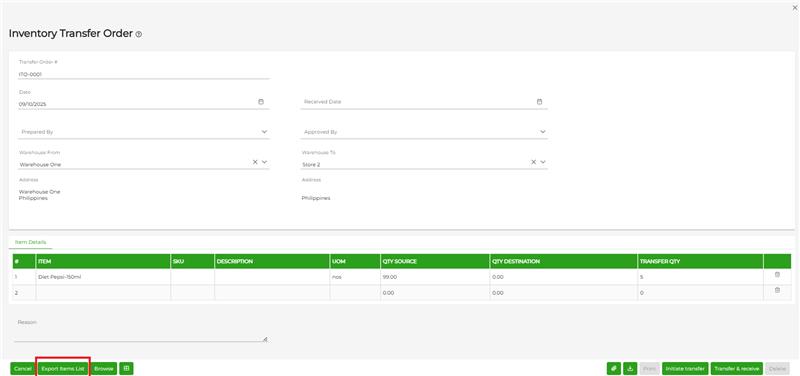Click the Reason field resize handle
Viewport: 800px width, 376px height.
[265, 339]
